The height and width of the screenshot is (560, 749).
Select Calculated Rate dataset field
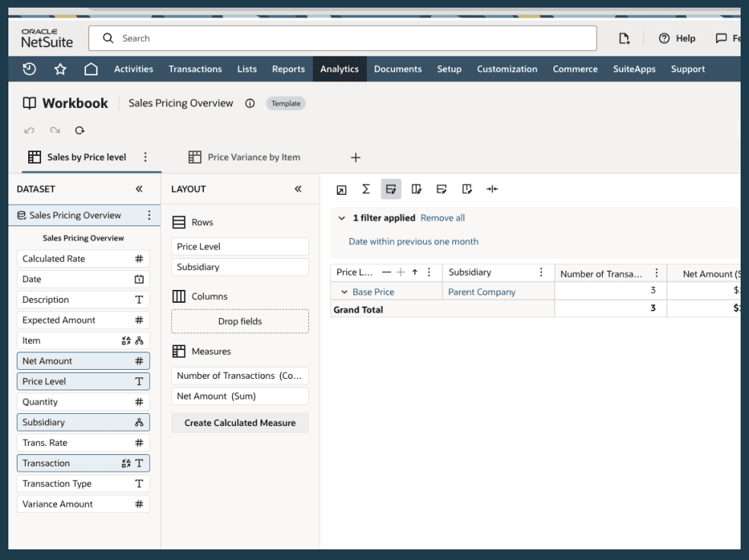coord(83,259)
